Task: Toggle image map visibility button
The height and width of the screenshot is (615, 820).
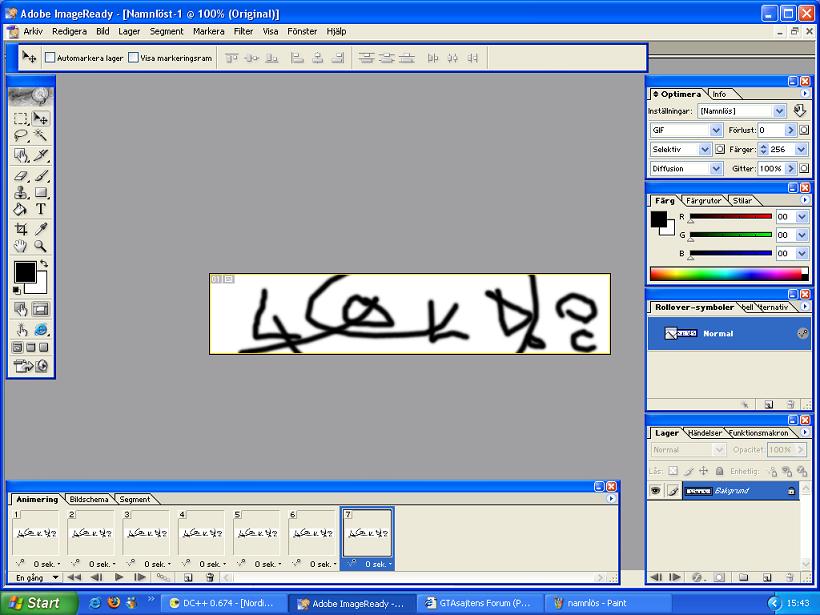Action: [21, 310]
